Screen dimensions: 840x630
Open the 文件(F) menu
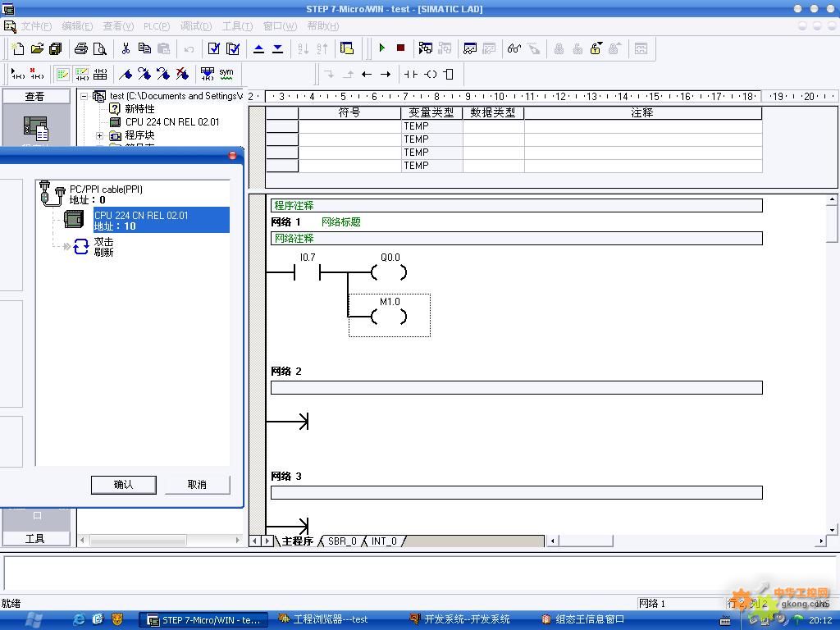pyautogui.click(x=36, y=26)
